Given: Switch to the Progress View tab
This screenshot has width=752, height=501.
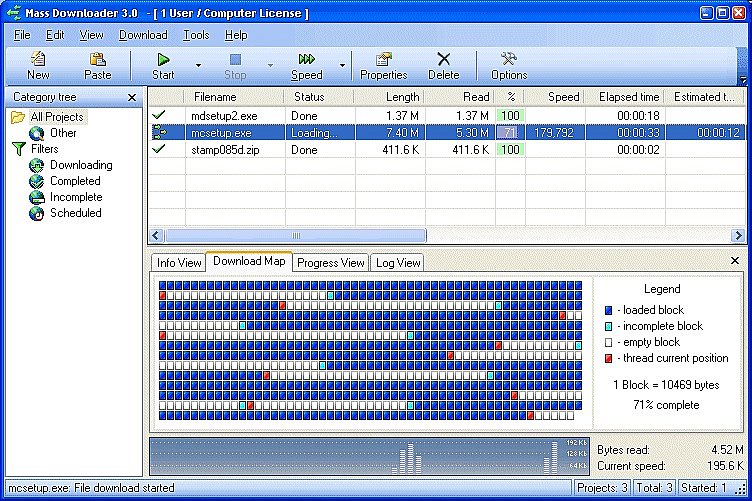Looking at the screenshot, I should (x=330, y=263).
